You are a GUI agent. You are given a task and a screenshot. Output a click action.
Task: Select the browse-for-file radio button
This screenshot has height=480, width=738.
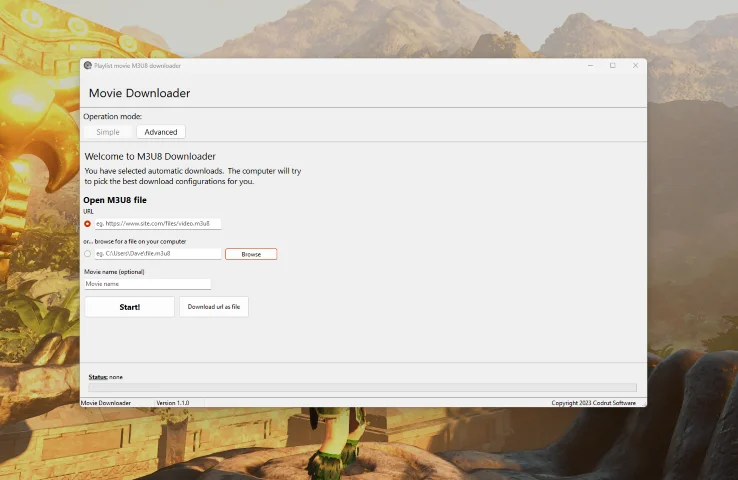[88, 254]
